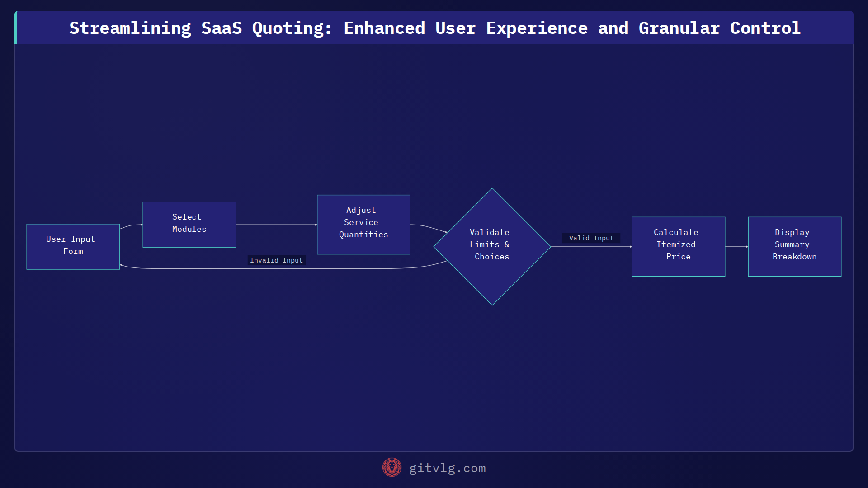
Task: Select the User Input Form node
Action: coord(73,247)
